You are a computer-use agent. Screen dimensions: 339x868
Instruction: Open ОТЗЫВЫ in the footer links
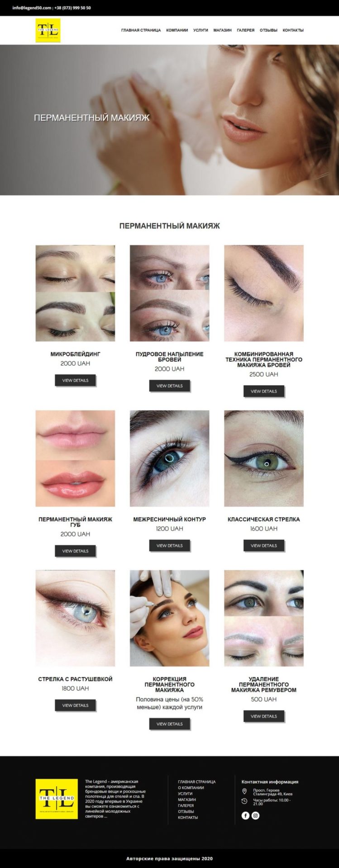point(186,811)
